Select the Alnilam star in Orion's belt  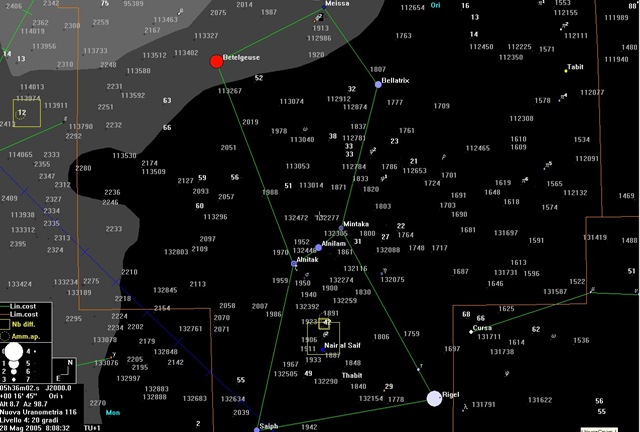(x=318, y=247)
